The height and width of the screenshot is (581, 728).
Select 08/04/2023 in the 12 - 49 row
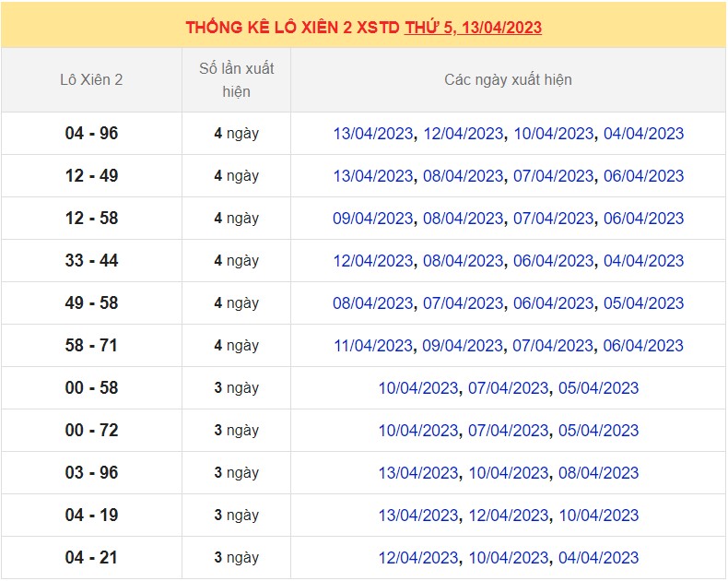(x=464, y=176)
